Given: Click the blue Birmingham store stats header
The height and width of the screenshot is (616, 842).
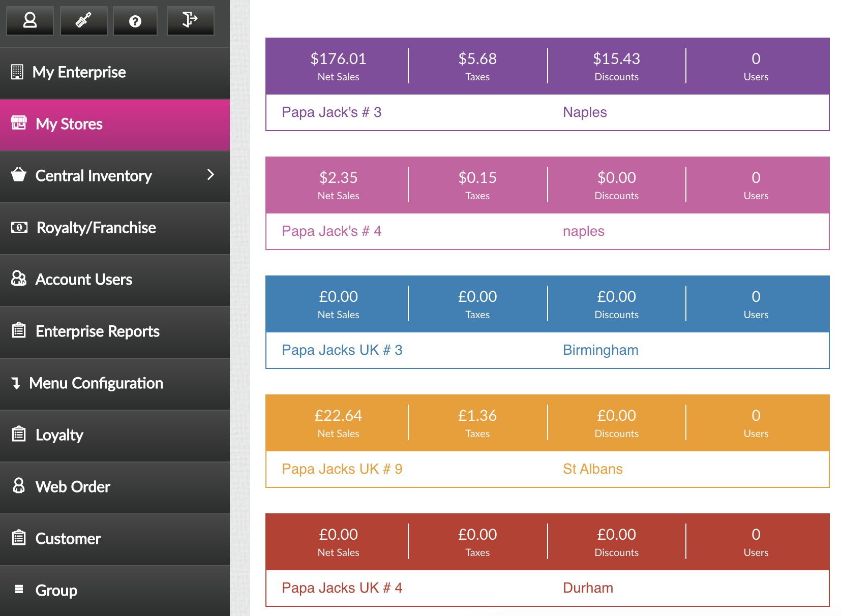Looking at the screenshot, I should 547,304.
